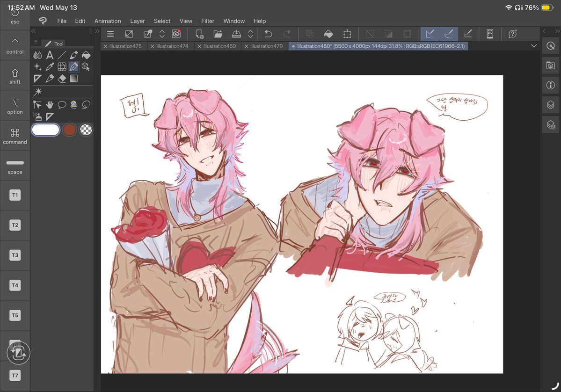
Task: Tap the command edge key
Action: coord(15,136)
